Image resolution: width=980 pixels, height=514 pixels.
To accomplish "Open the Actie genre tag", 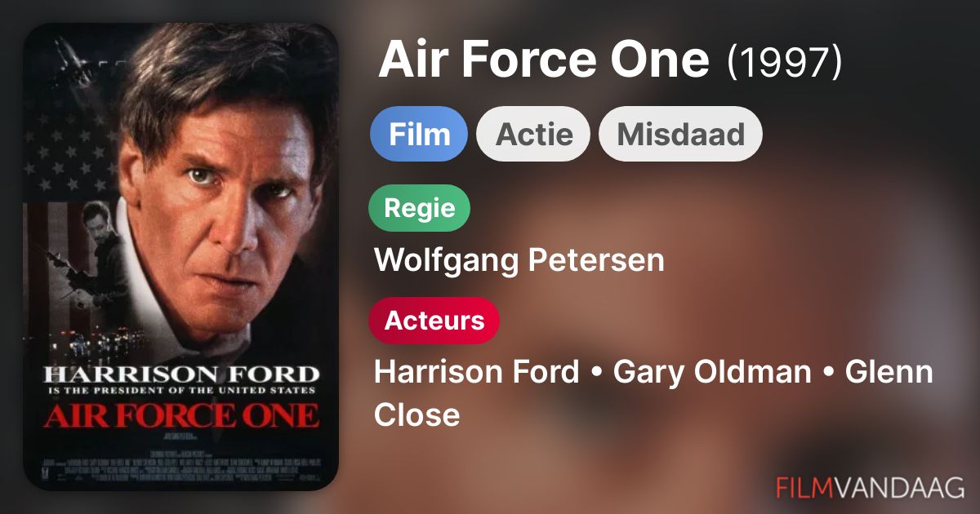I will pyautogui.click(x=534, y=134).
